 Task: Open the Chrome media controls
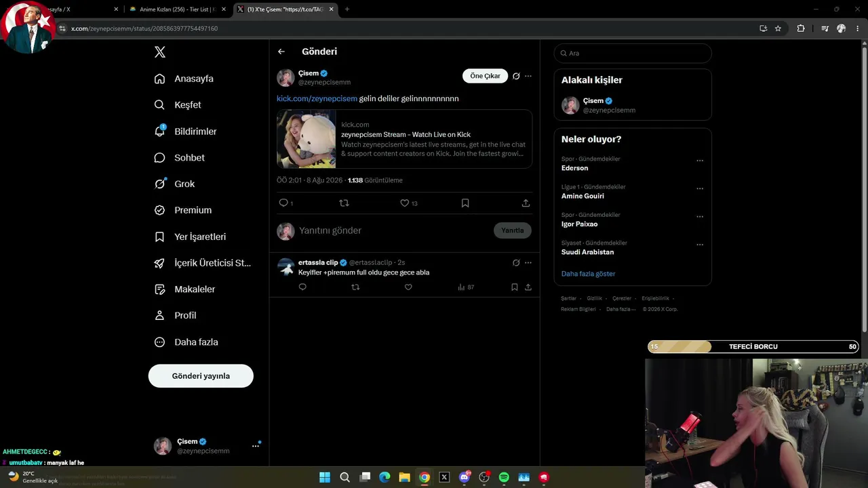[825, 28]
